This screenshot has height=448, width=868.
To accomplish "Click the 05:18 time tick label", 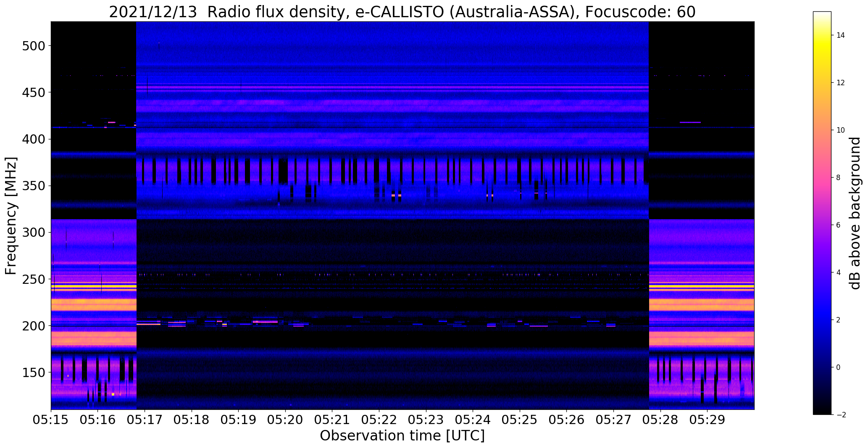I will coord(192,420).
